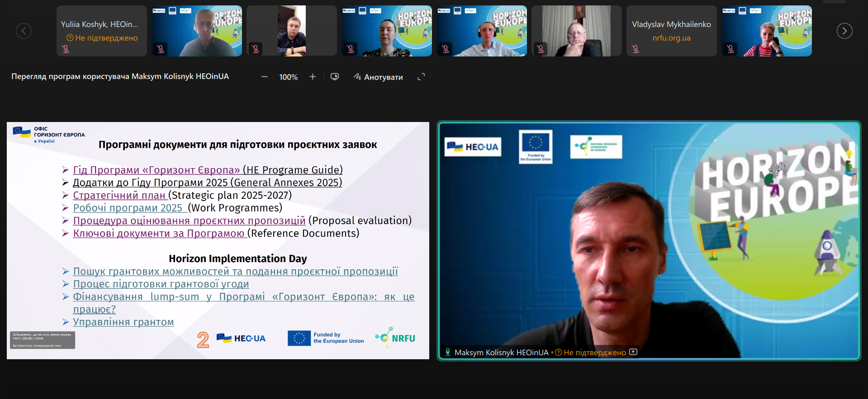Viewport: 868px width, 399px height.
Task: Select video tile of elderly man by curtains
Action: [577, 31]
